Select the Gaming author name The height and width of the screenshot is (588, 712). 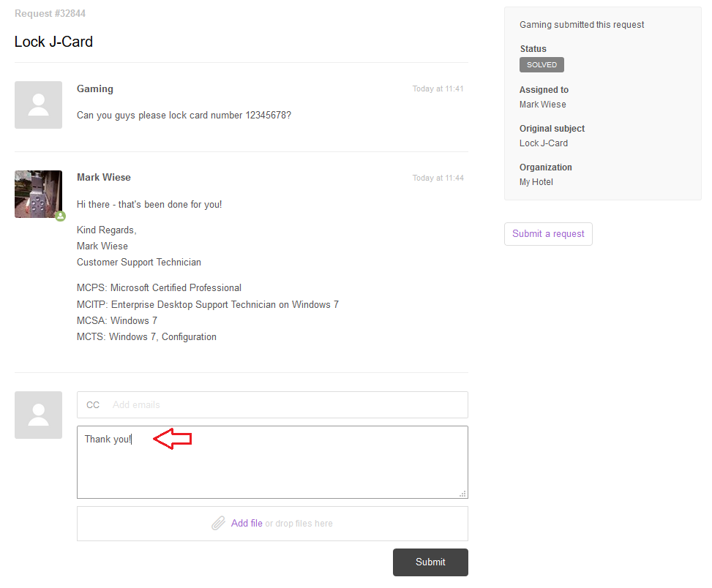point(95,89)
